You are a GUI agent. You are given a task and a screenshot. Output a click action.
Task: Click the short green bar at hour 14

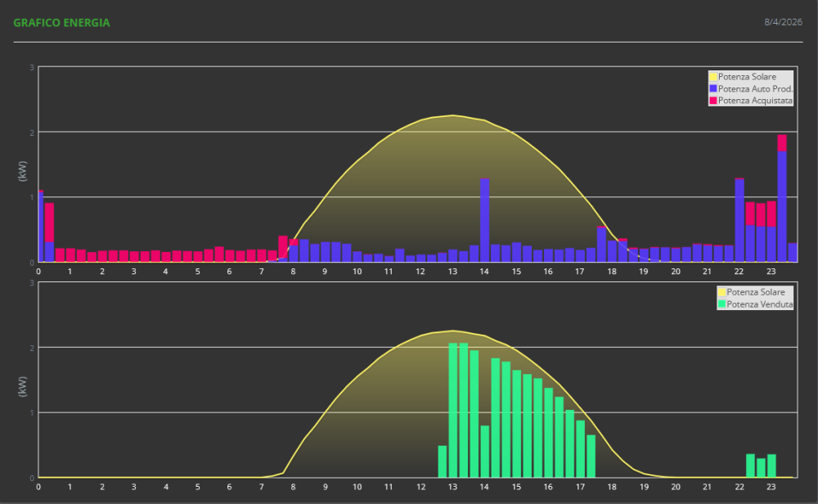(x=485, y=452)
